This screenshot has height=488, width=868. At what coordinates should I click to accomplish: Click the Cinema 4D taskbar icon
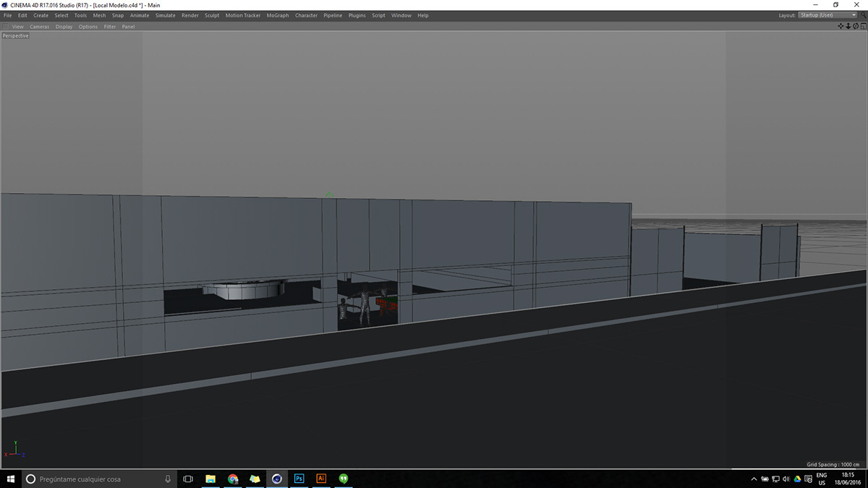277,479
